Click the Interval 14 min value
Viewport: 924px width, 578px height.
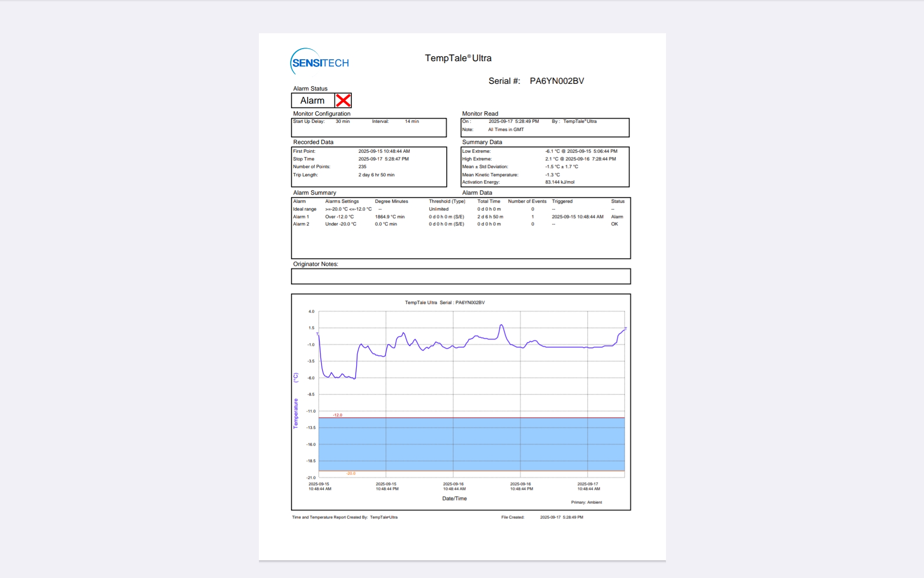tap(411, 121)
